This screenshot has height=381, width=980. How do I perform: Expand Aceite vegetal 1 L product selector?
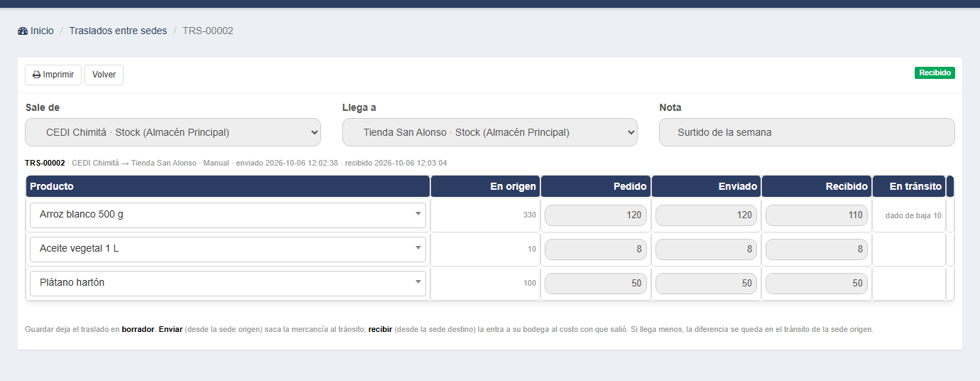(x=228, y=249)
